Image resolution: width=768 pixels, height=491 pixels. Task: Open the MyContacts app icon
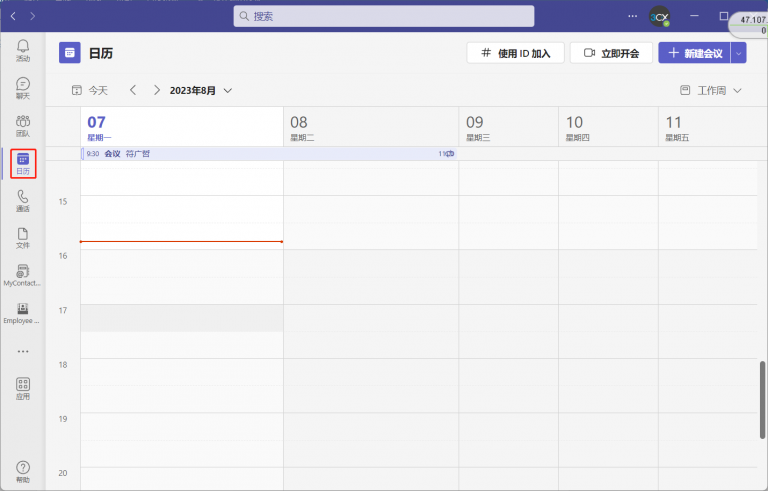point(23,275)
